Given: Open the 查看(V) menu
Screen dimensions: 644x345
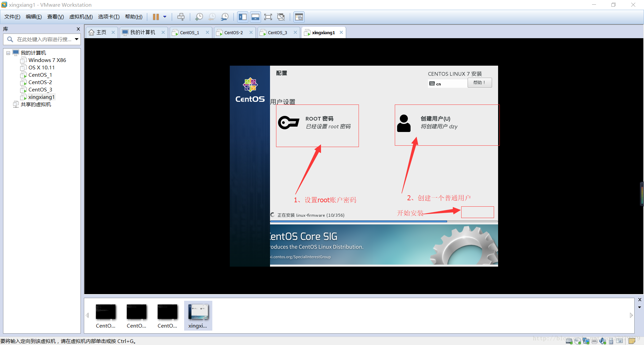Looking at the screenshot, I should 56,17.
